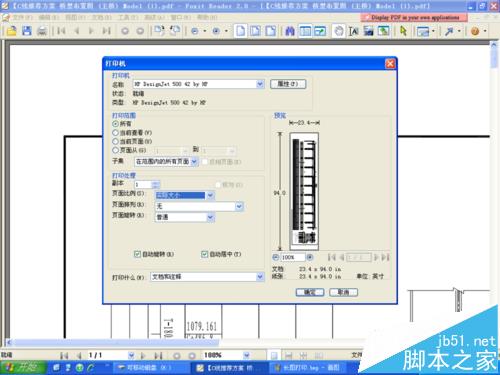Viewport: 500px width, 375px height.
Task: Click the Snapshot tool icon
Action: 368,31
